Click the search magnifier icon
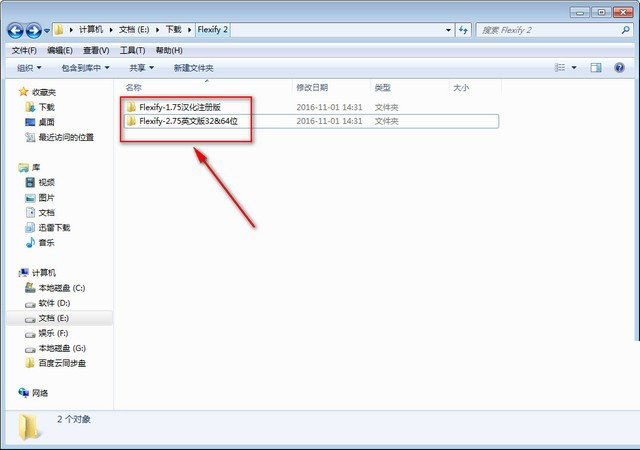The width and height of the screenshot is (640, 450). (625, 30)
